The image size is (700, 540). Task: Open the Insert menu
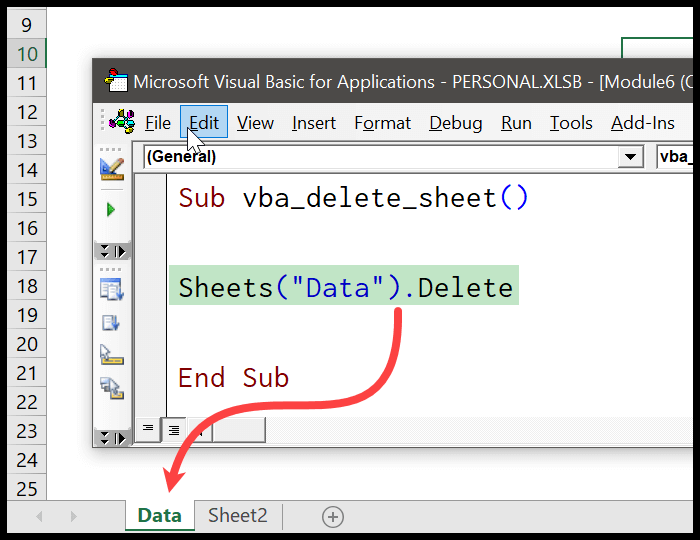click(x=314, y=123)
